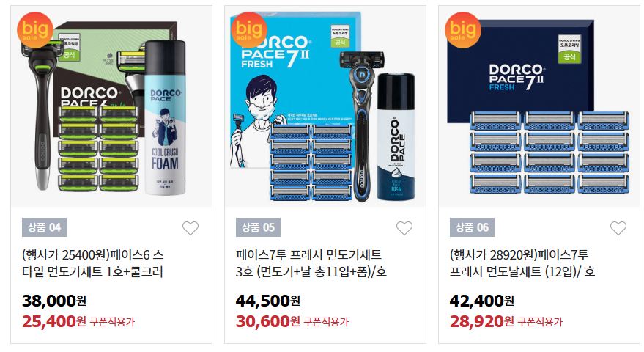This screenshot has width=644, height=352.
Task: Click the big sale badge on product 04
Action: click(35, 30)
